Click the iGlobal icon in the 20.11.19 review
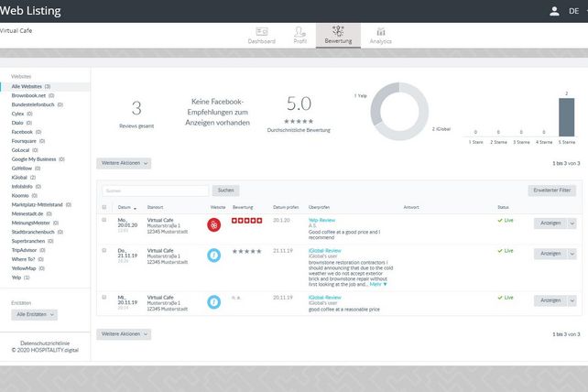This screenshot has height=392, width=588. [x=213, y=303]
